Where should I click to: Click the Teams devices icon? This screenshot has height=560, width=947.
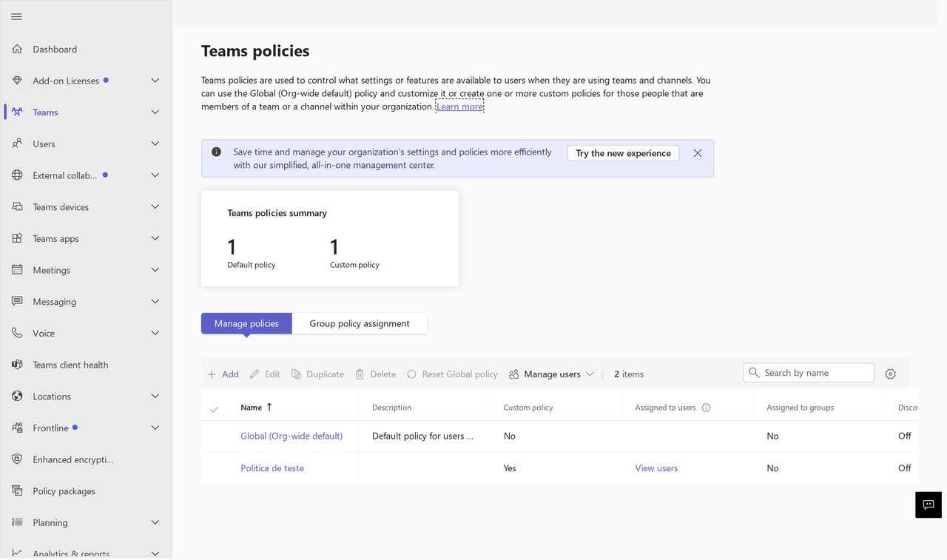click(17, 207)
